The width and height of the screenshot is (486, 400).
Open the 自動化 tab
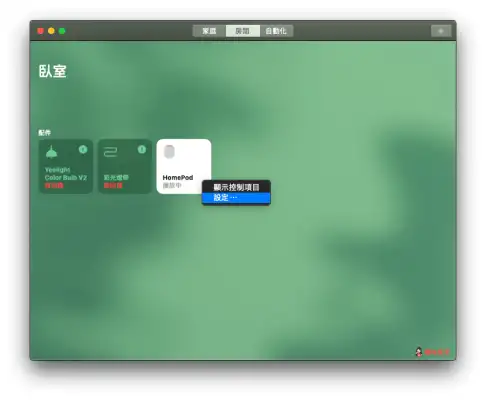click(x=276, y=31)
